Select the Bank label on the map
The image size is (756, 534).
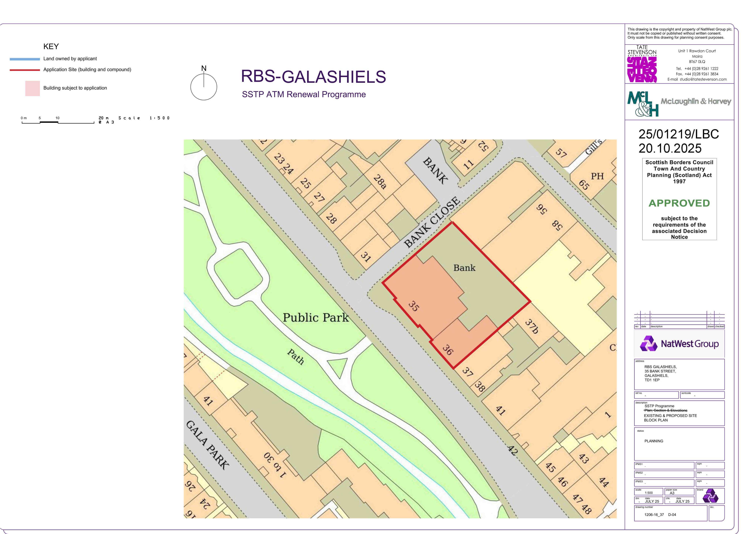[464, 268]
